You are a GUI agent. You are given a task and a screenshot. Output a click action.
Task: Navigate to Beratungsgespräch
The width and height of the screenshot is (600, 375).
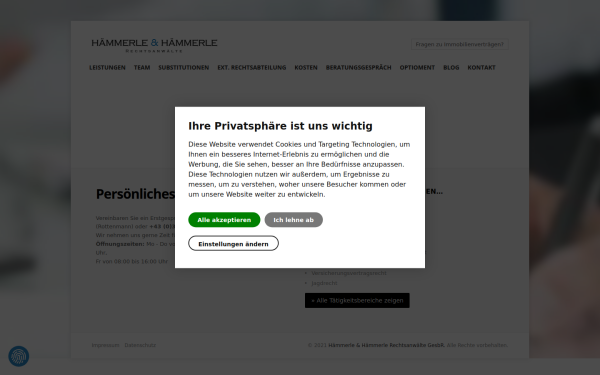359,68
